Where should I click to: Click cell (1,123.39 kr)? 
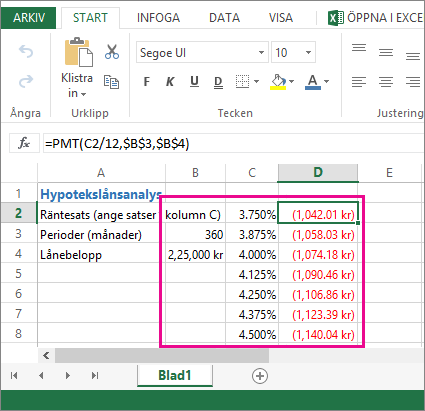[x=318, y=314]
